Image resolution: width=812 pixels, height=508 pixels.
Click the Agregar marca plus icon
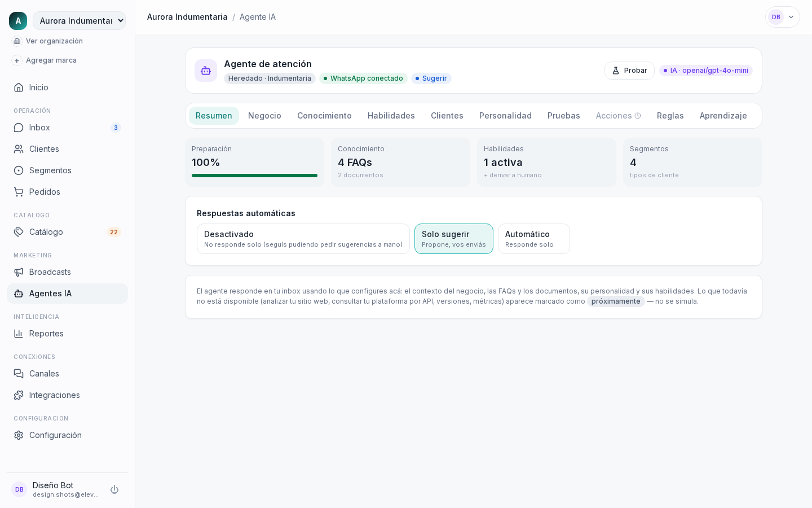point(17,60)
